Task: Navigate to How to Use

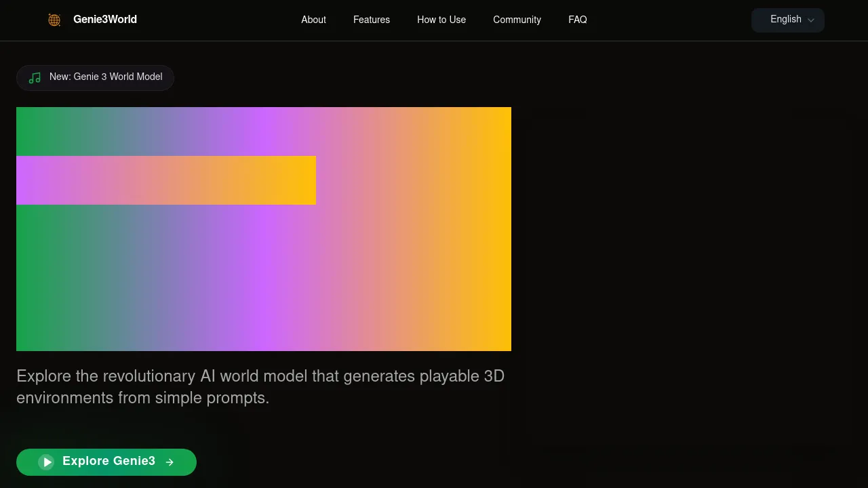Action: [x=441, y=20]
